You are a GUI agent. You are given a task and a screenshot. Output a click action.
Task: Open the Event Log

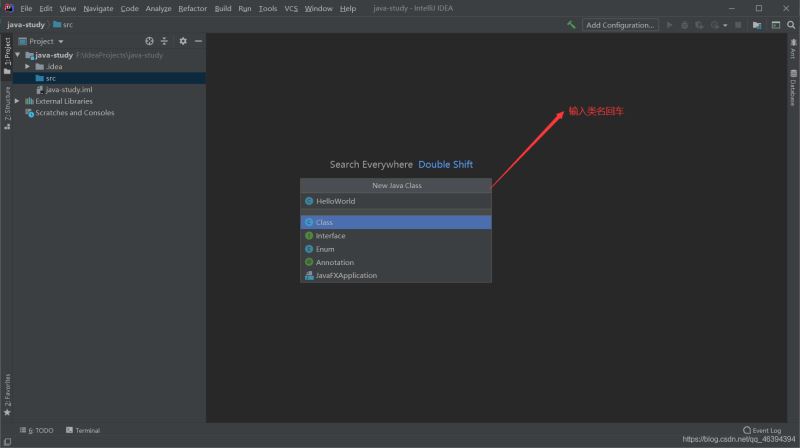pyautogui.click(x=768, y=430)
